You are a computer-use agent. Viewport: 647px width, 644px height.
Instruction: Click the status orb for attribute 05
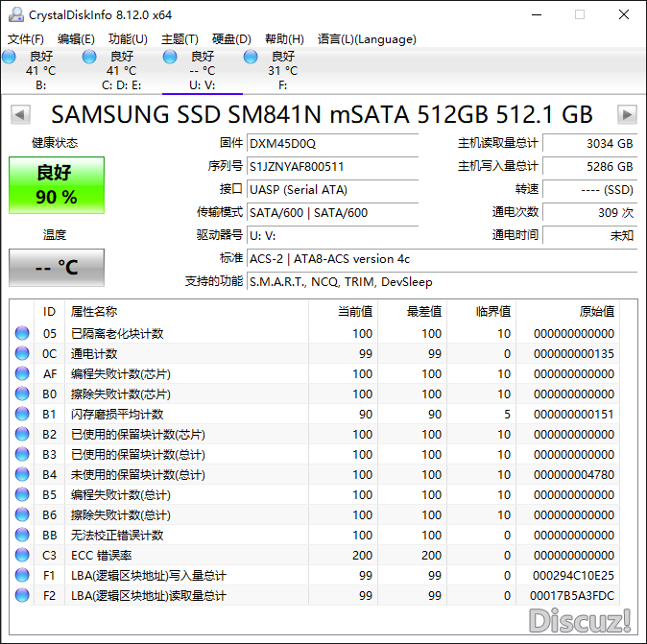pyautogui.click(x=22, y=334)
